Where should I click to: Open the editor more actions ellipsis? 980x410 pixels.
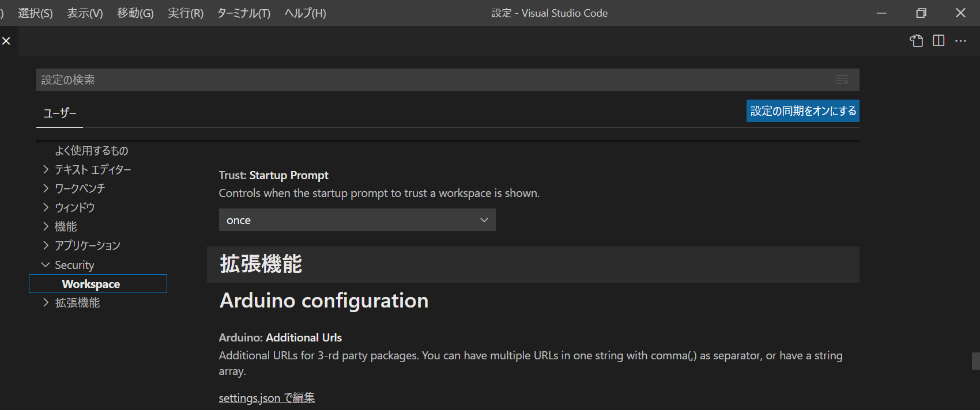pos(960,41)
